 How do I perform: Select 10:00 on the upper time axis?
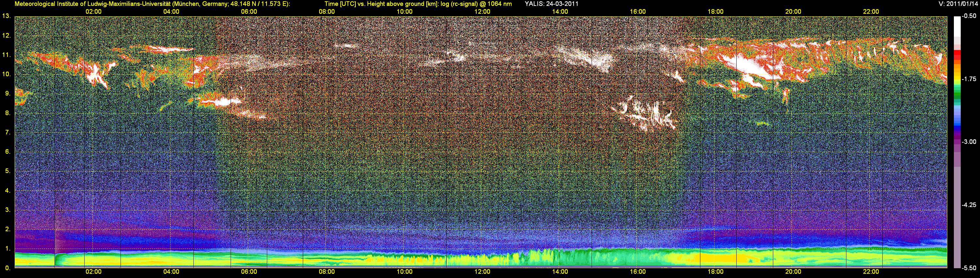[x=405, y=12]
